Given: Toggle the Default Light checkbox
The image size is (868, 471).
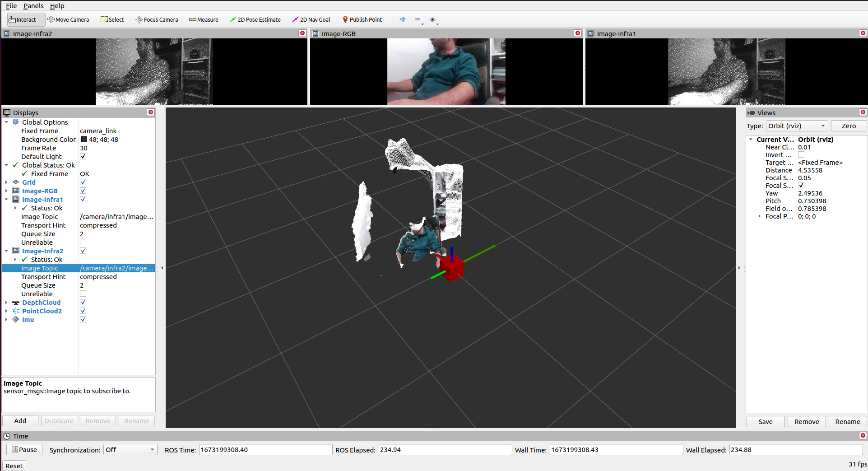Looking at the screenshot, I should click(83, 157).
